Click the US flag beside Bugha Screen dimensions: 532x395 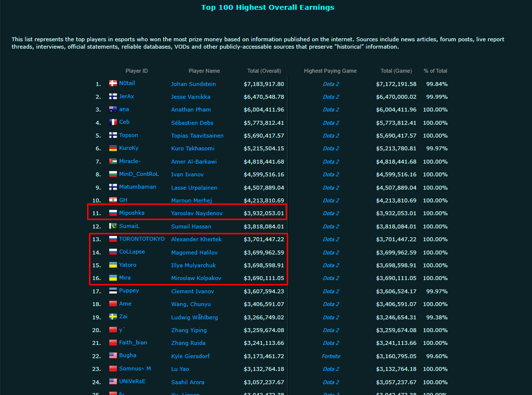pyautogui.click(x=113, y=356)
